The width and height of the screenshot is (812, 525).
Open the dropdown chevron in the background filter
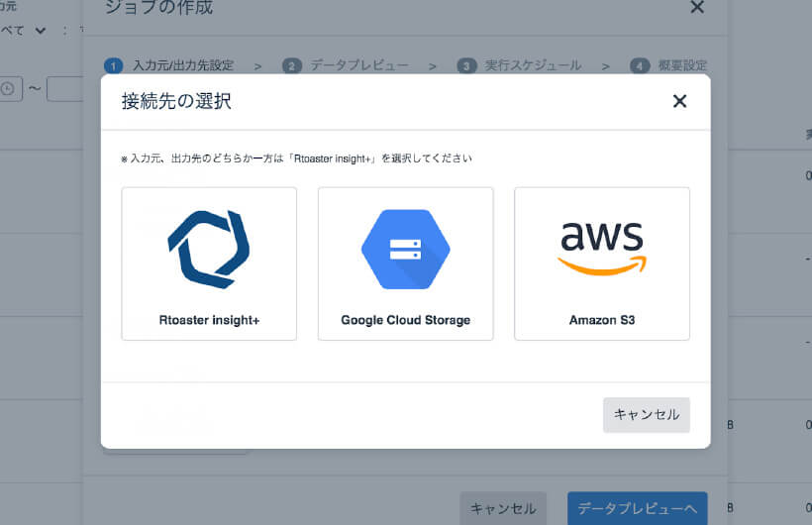point(40,31)
